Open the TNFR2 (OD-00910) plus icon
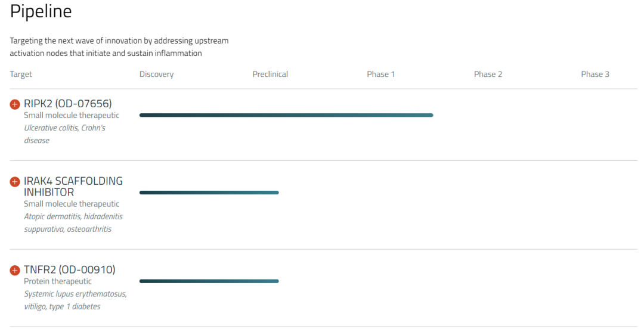This screenshot has width=644, height=332. pyautogui.click(x=15, y=271)
